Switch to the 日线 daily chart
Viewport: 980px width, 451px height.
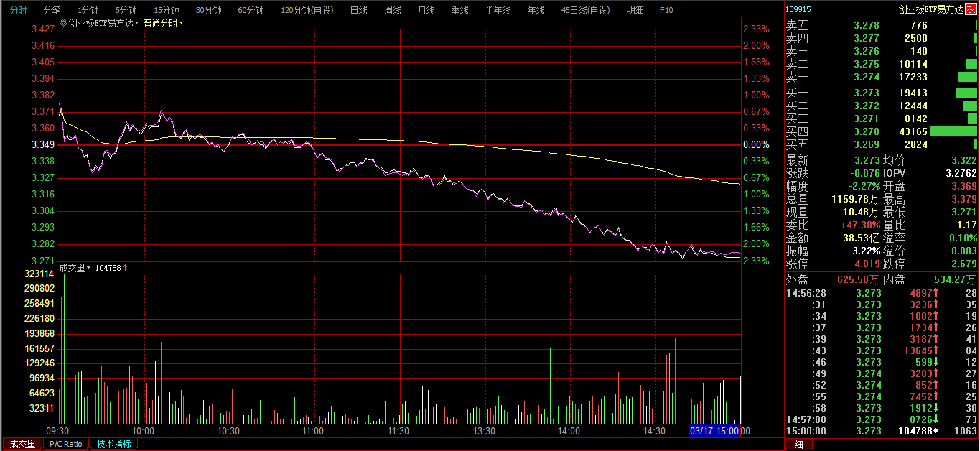pyautogui.click(x=358, y=10)
